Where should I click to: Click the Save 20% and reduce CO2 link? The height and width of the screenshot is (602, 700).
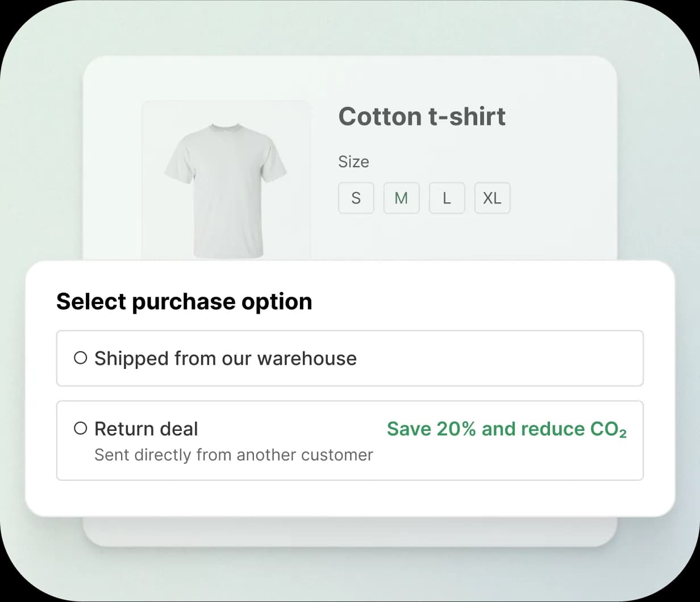(x=506, y=429)
